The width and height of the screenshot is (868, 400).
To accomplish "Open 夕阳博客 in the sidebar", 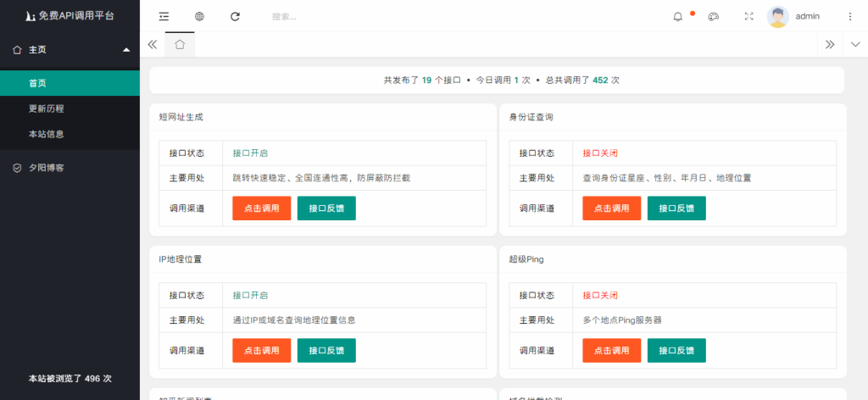I will pyautogui.click(x=47, y=168).
